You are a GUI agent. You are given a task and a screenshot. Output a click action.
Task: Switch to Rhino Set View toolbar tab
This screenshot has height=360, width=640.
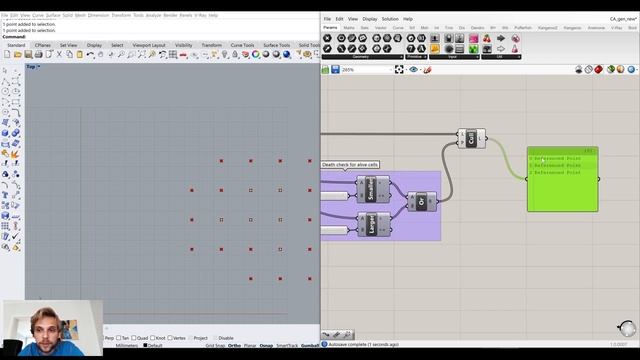click(69, 45)
